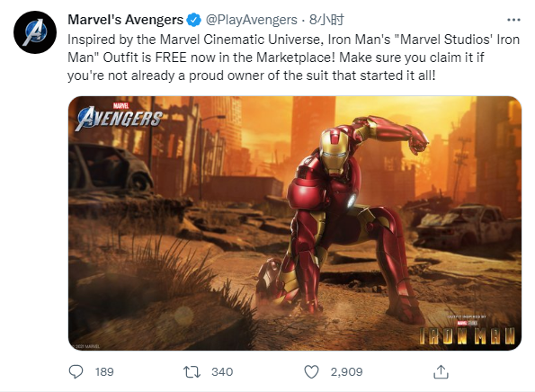Click the 340 retweet count
The width and height of the screenshot is (535, 392).
222,372
